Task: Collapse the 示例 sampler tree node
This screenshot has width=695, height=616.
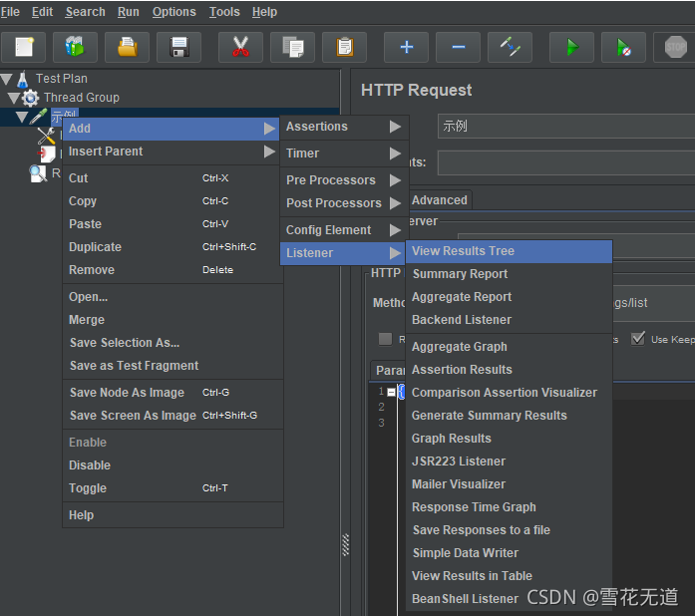Action: [22, 117]
